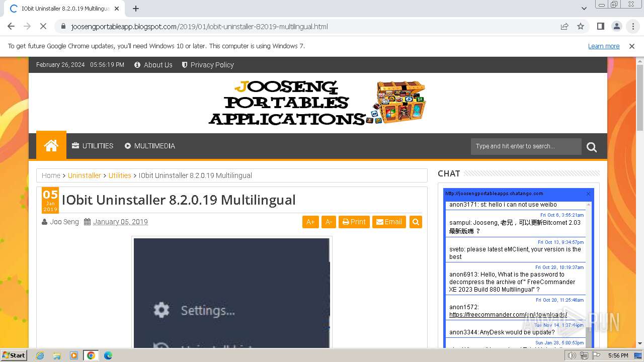644x362 pixels.
Task: Open the Windows Start menu
Action: pos(14,355)
